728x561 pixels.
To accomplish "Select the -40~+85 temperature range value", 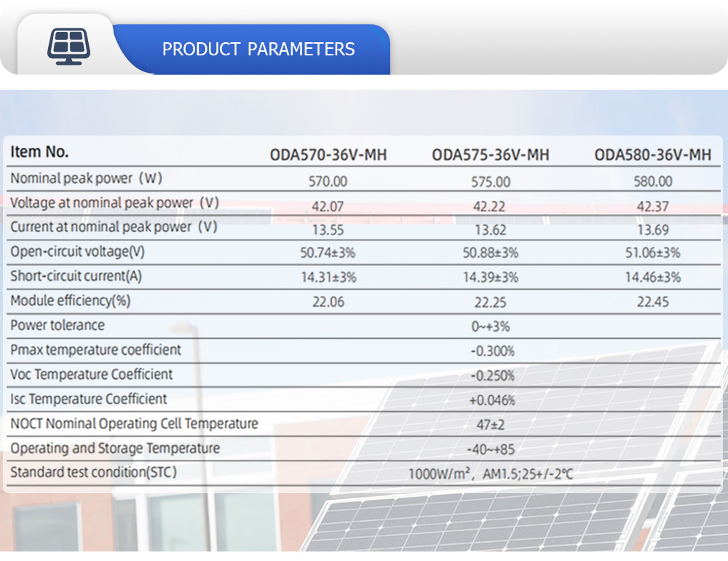I will (x=491, y=450).
